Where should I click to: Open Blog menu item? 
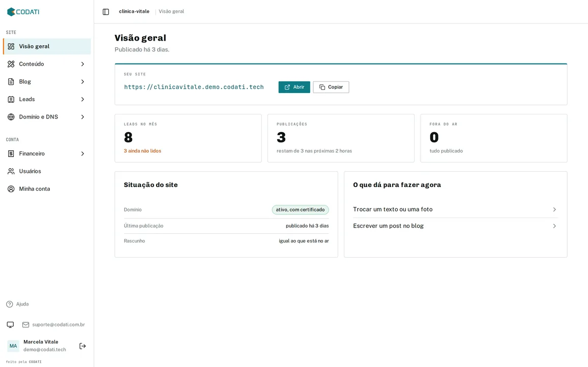pos(47,82)
